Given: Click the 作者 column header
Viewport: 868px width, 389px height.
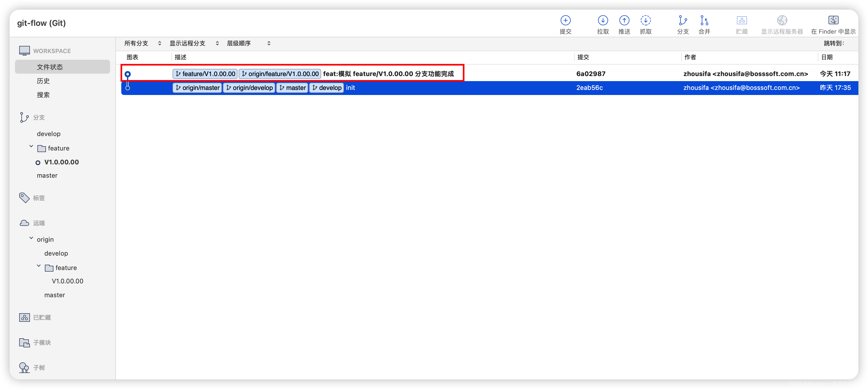Looking at the screenshot, I should 690,57.
